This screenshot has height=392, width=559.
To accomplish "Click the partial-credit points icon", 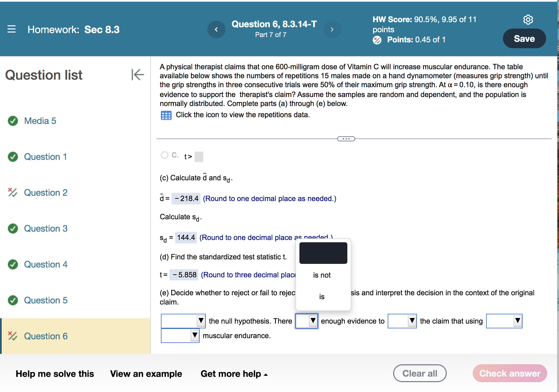I will [377, 40].
